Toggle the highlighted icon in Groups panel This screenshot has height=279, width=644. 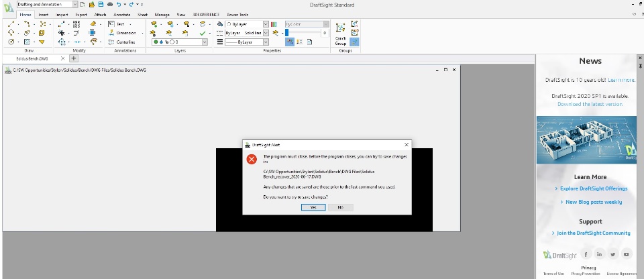[354, 42]
